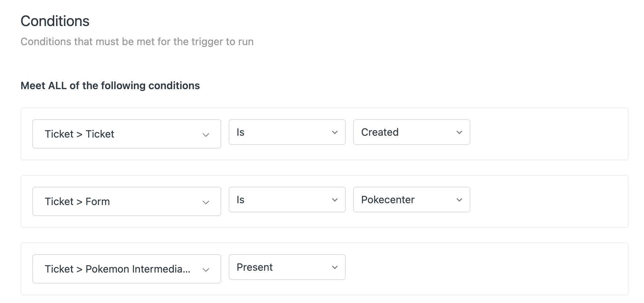This screenshot has width=644, height=303.
Task: Click the 'Conditions' section heading
Action: coord(55,21)
